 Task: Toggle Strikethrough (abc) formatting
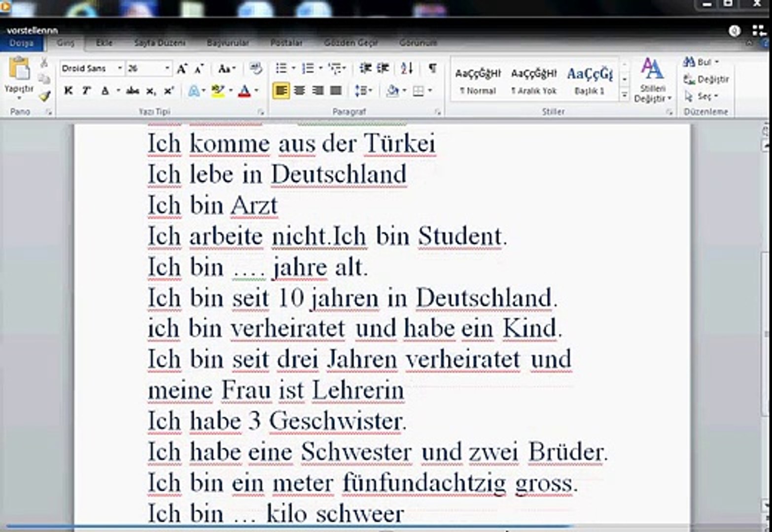tap(132, 91)
